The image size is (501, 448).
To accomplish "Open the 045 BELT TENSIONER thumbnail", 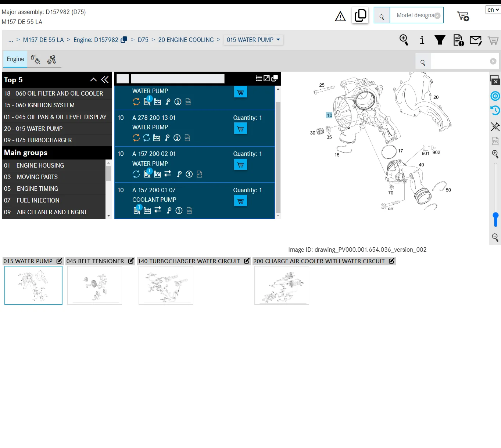I will pyautogui.click(x=94, y=285).
